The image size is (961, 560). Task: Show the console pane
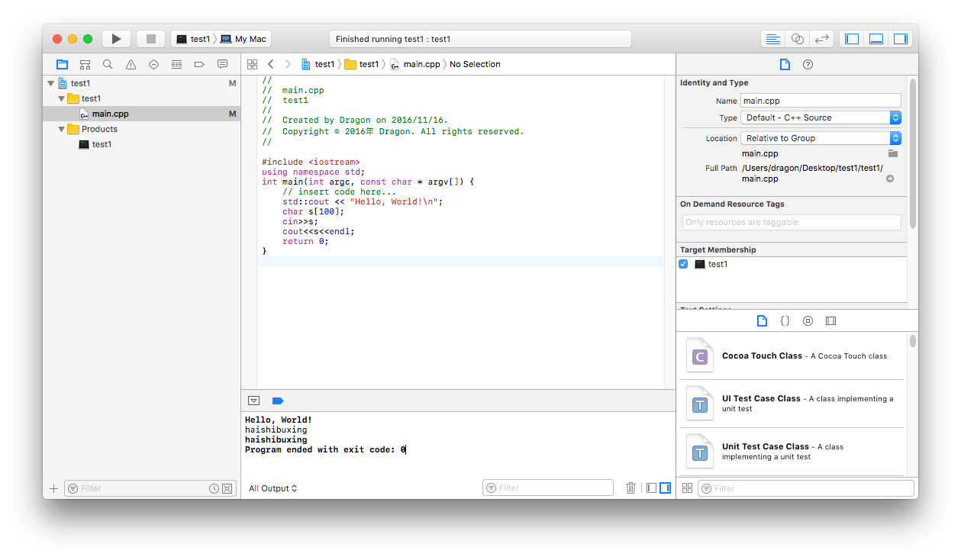tap(665, 488)
